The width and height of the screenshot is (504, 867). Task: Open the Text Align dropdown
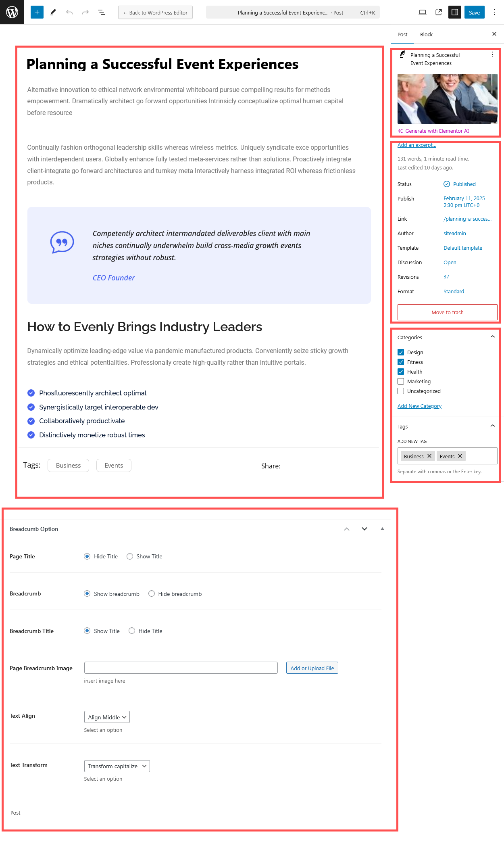pos(107,717)
